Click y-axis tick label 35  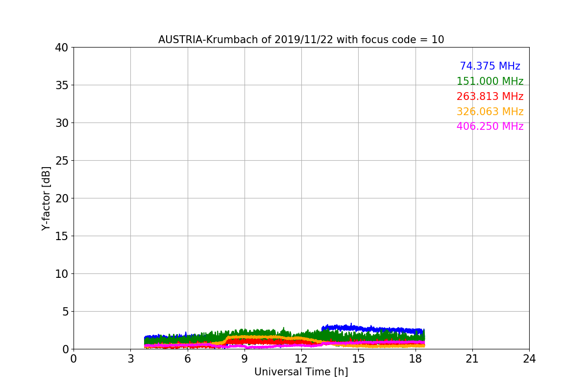[62, 85]
